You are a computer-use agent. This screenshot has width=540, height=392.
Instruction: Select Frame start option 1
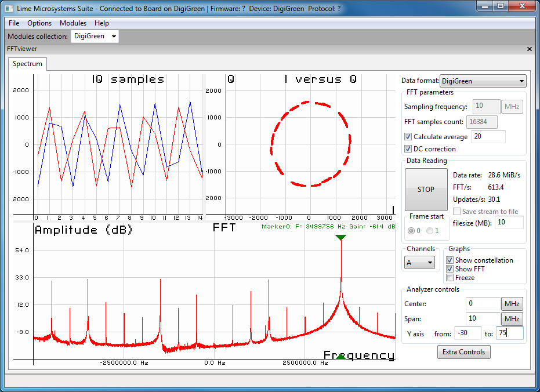pos(430,231)
